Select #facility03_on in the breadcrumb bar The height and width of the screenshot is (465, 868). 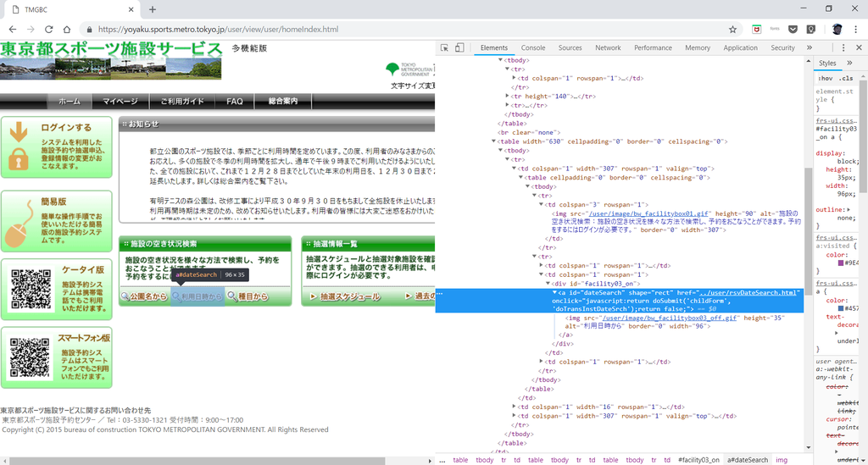(698, 460)
